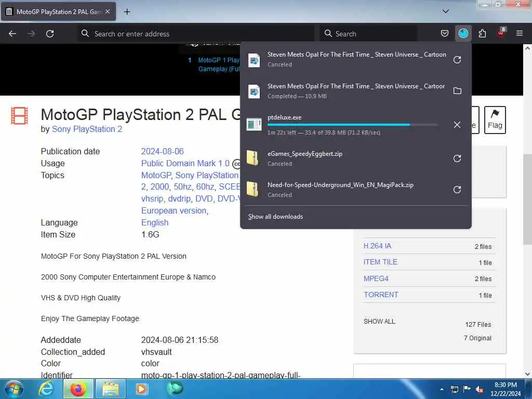This screenshot has width=532, height=399.
Task: Open the MotoGP topic link
Action: [x=156, y=176]
